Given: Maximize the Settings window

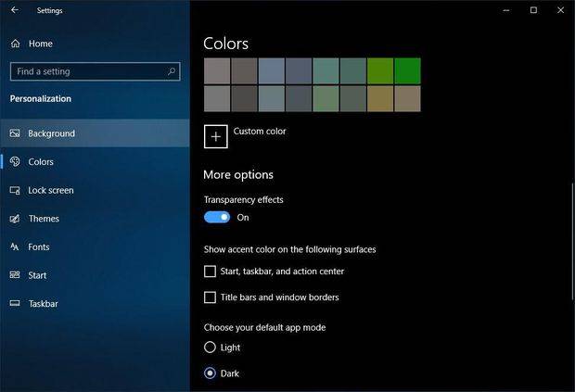Looking at the screenshot, I should pyautogui.click(x=533, y=10).
